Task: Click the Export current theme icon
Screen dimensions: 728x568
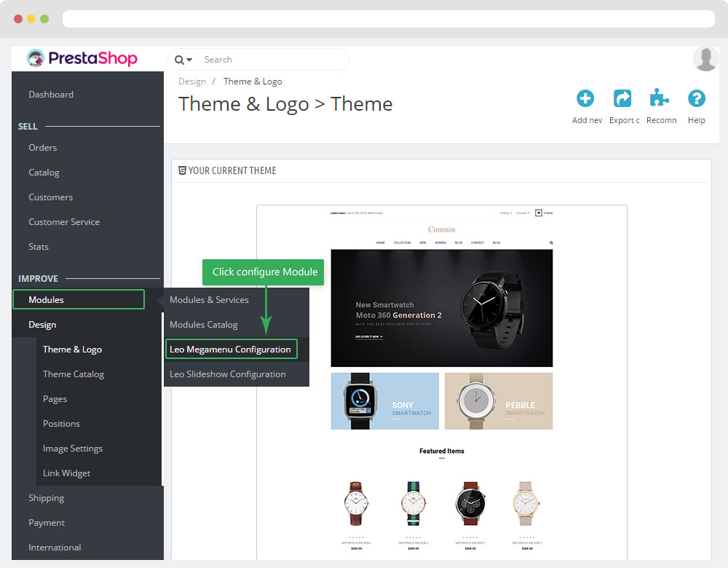Action: pyautogui.click(x=622, y=98)
